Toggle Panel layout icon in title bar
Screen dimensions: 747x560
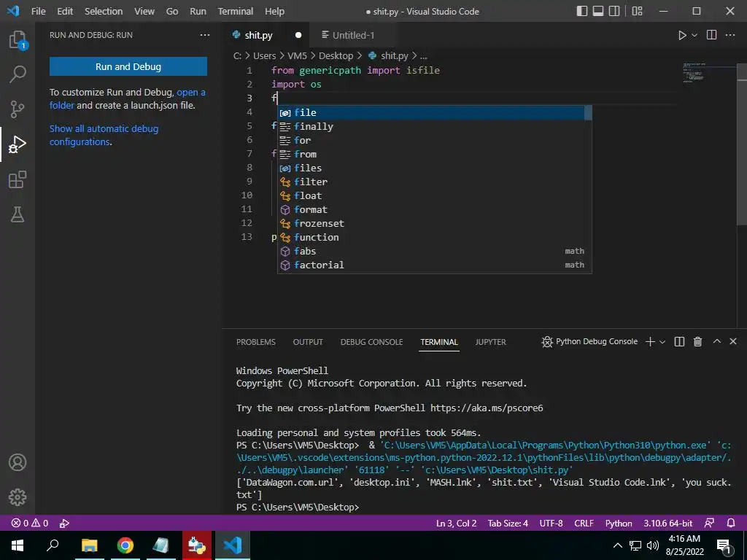click(x=598, y=11)
